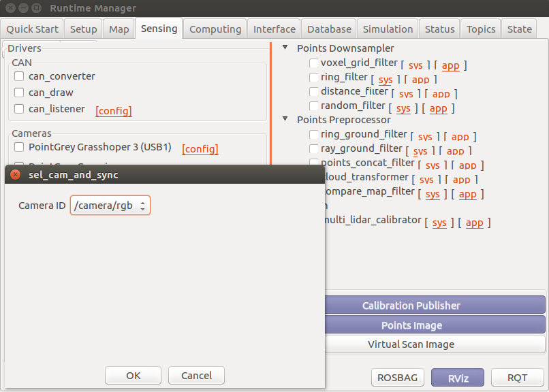The image size is (549, 392).
Task: Maximize the Runtime Manager window
Action: click(x=36, y=7)
